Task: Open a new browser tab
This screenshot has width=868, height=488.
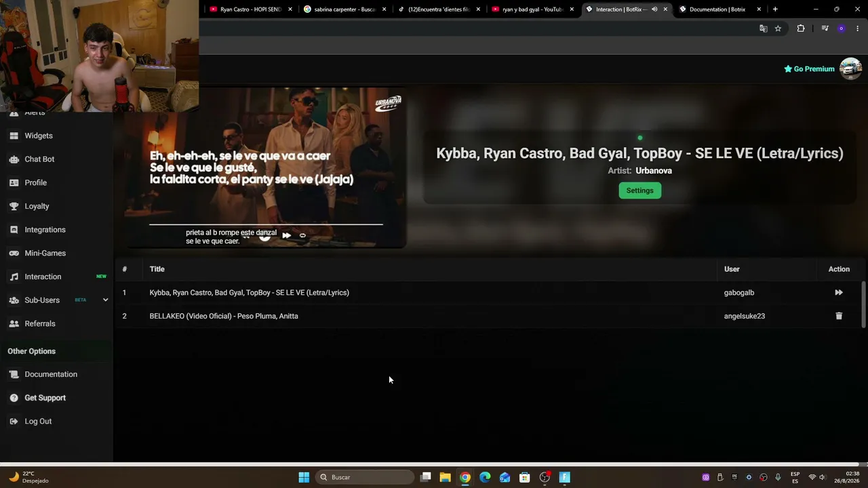Action: 775,9
